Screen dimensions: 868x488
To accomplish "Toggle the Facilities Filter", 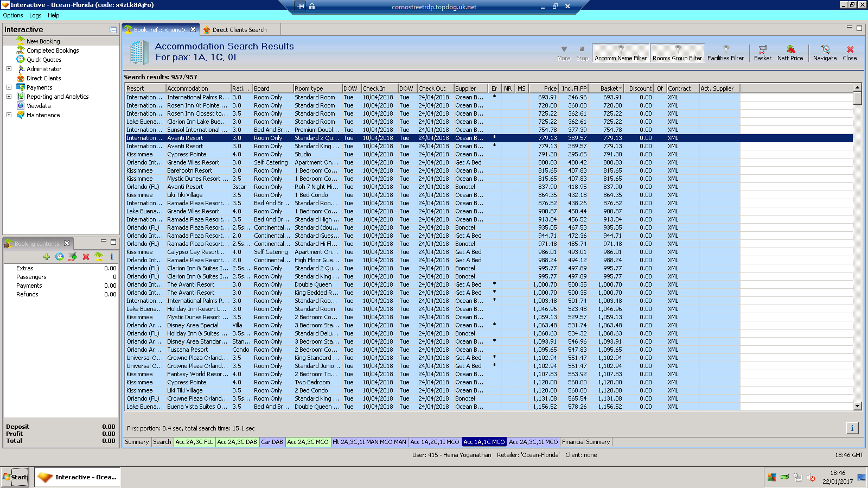I will (x=725, y=53).
